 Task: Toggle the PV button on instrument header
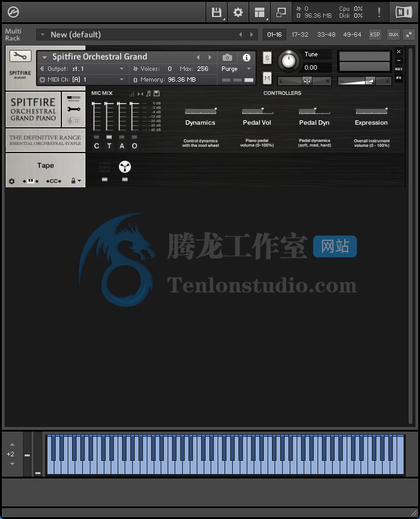tap(399, 78)
